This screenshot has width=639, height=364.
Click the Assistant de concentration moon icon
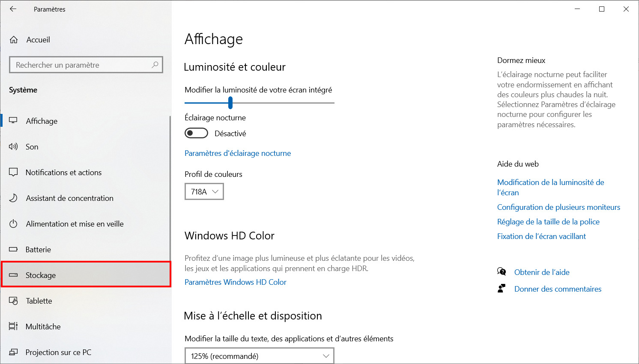(x=13, y=198)
